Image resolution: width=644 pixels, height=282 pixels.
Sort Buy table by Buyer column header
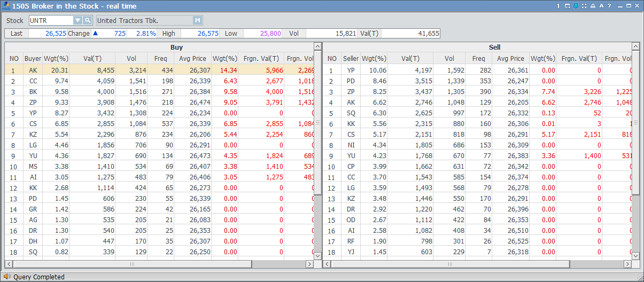(33, 59)
